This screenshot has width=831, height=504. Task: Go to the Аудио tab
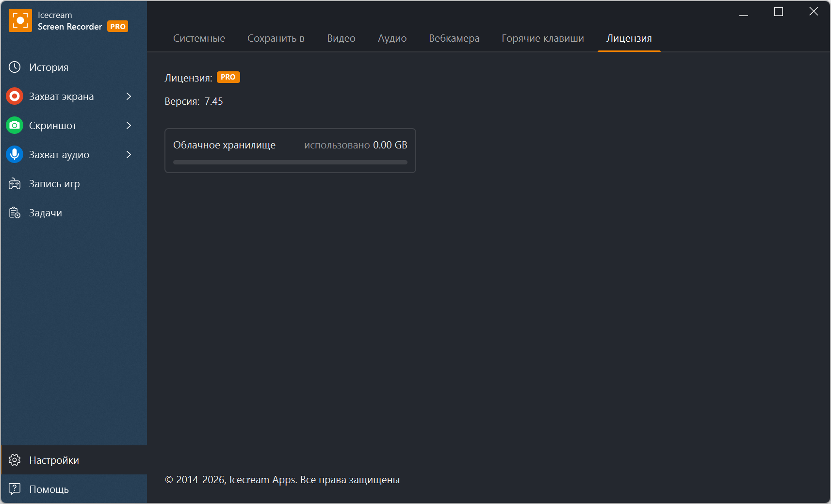coord(392,38)
